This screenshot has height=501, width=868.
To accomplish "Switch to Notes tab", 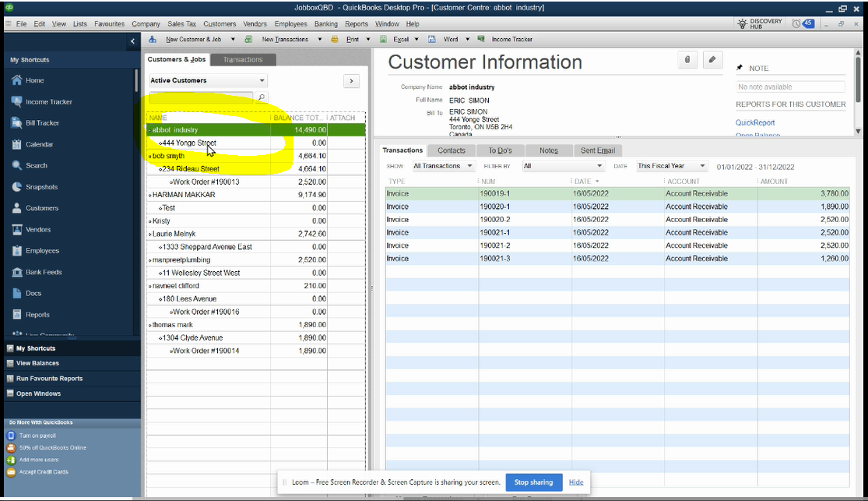I will point(549,150).
